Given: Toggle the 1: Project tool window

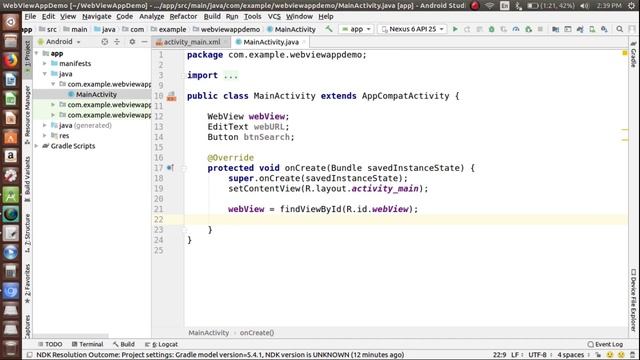Looking at the screenshot, I should click(27, 57).
